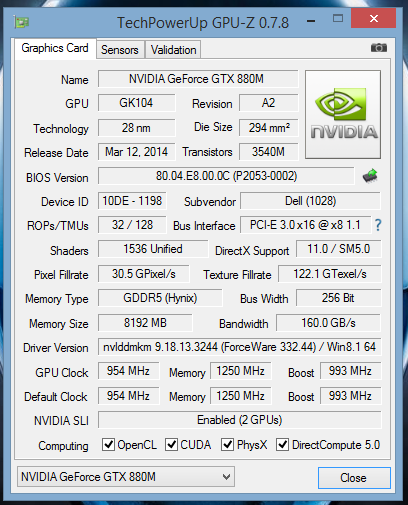Toggle the OpenCL checkbox
This screenshot has height=505, width=408.
tap(108, 445)
